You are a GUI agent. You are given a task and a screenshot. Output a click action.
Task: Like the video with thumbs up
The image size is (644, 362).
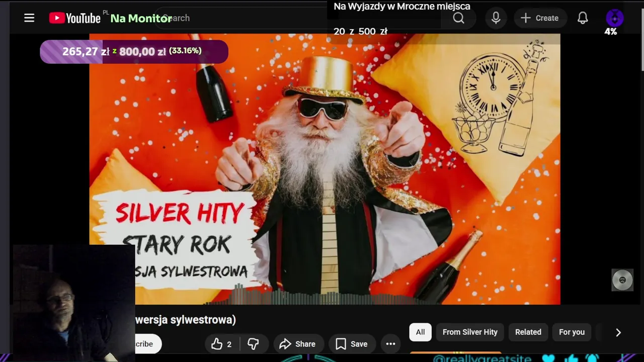tap(222, 344)
